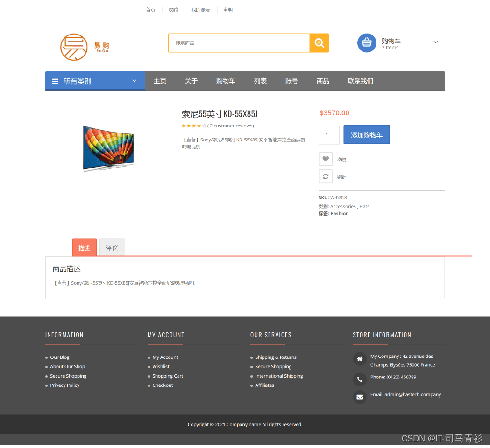
Task: Open the 所有类别 category menu
Action: tap(95, 81)
